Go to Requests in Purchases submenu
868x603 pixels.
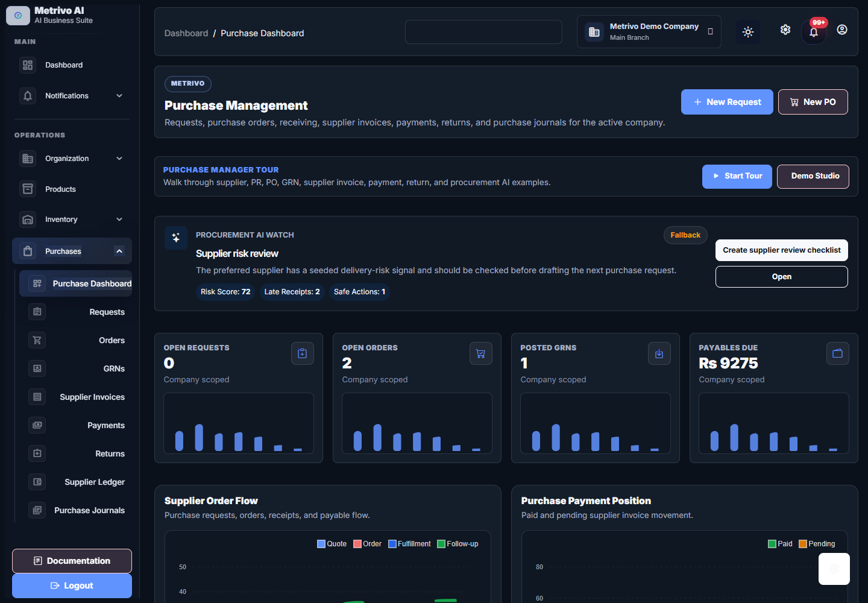click(x=77, y=312)
